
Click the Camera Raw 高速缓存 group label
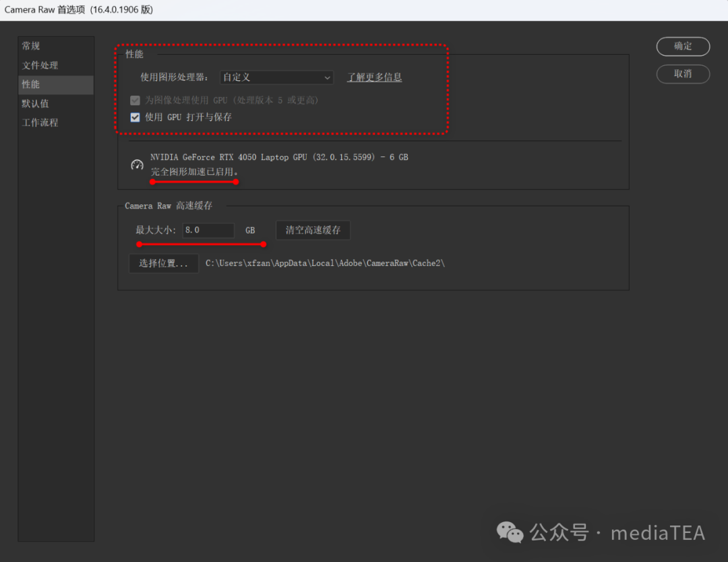point(169,206)
